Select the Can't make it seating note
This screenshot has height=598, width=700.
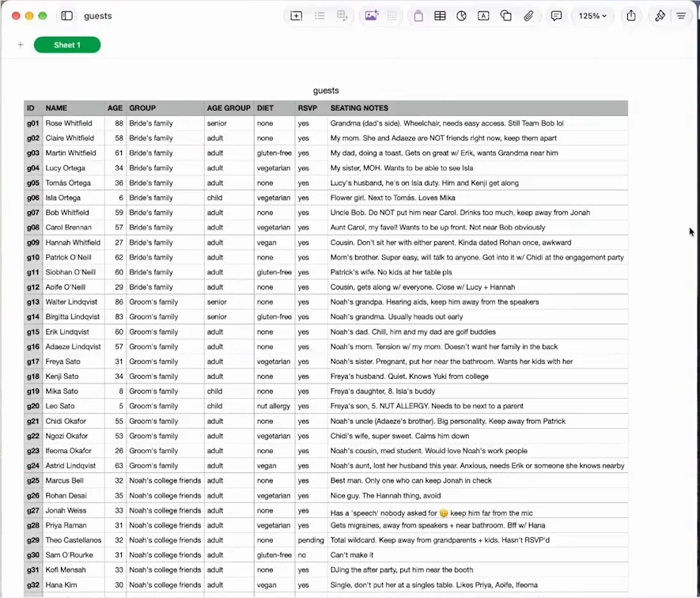tap(478, 555)
